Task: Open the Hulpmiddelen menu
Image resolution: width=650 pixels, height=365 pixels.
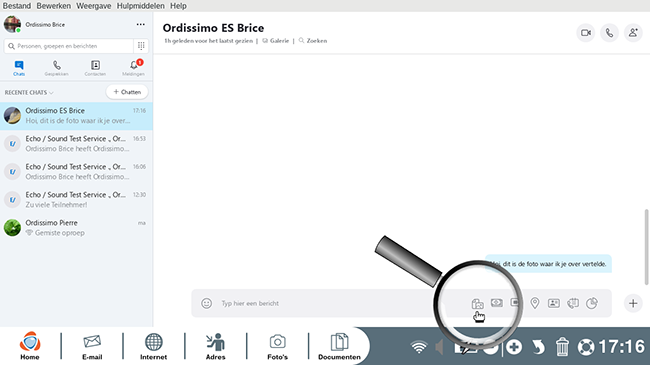Action: (141, 6)
